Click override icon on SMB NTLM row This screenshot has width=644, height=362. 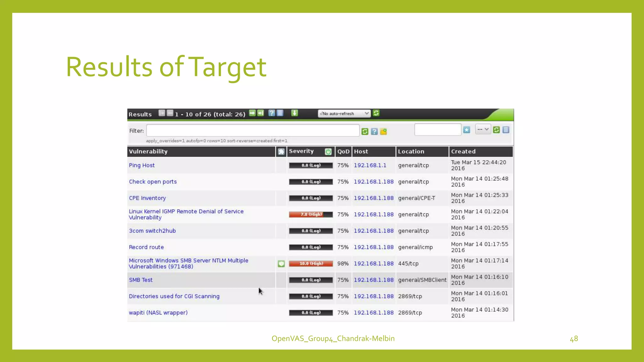pos(281,264)
